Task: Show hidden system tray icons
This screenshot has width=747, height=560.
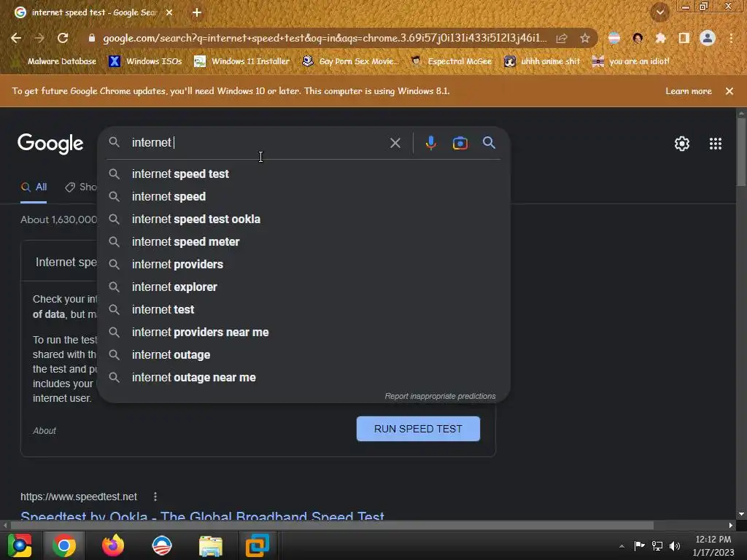Action: (622, 546)
